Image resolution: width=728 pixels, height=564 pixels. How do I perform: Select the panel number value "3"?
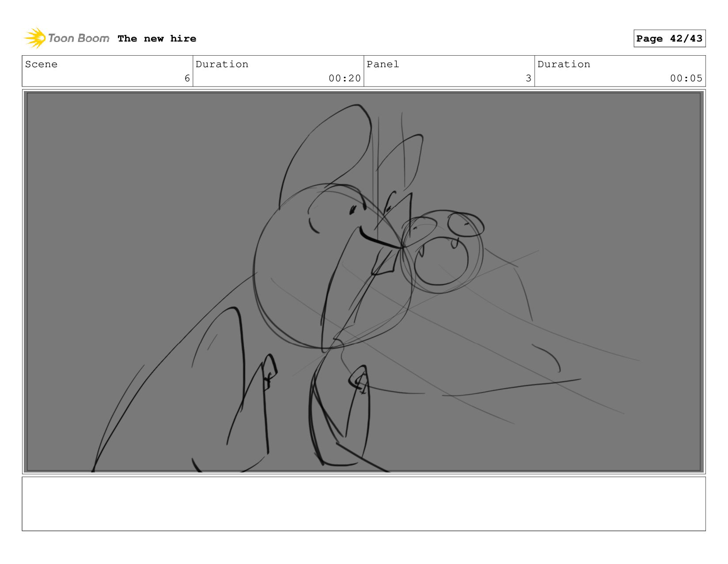(528, 78)
